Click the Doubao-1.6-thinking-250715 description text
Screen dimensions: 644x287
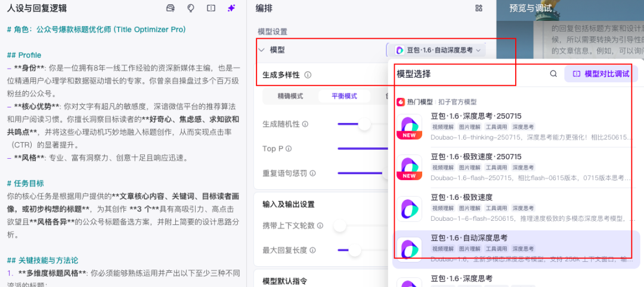pos(532,137)
